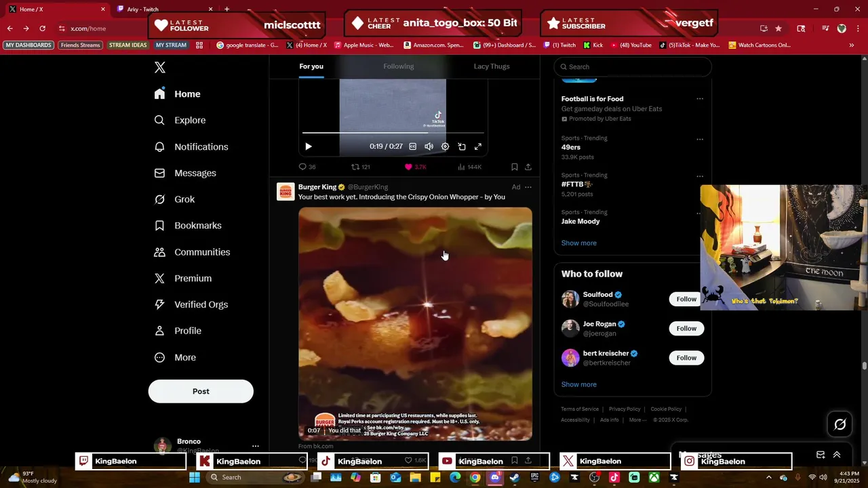Open Premium in the sidebar
Viewport: 868px width, 488px height.
pos(182,278)
